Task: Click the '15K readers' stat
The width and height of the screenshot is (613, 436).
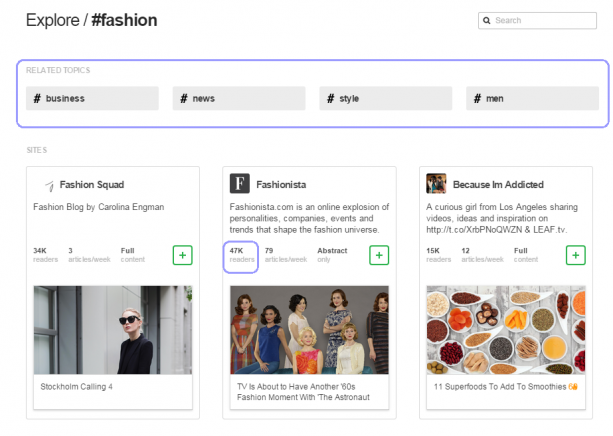Action: (x=438, y=255)
